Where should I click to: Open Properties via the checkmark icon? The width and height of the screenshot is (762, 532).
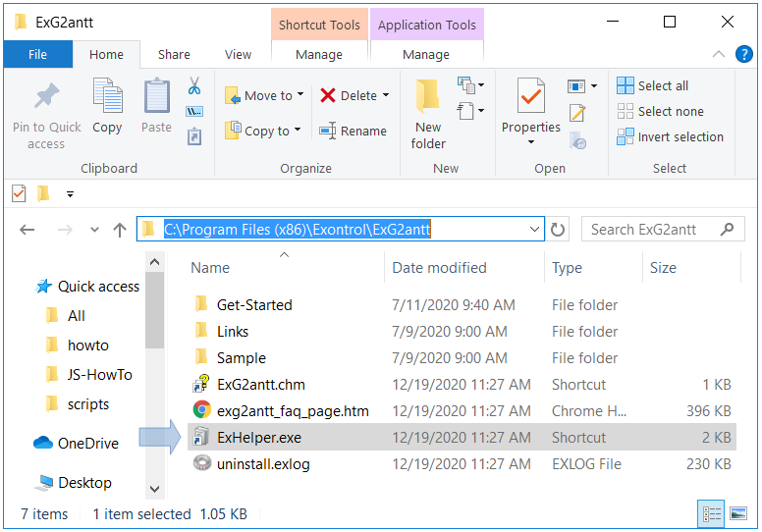[x=530, y=97]
